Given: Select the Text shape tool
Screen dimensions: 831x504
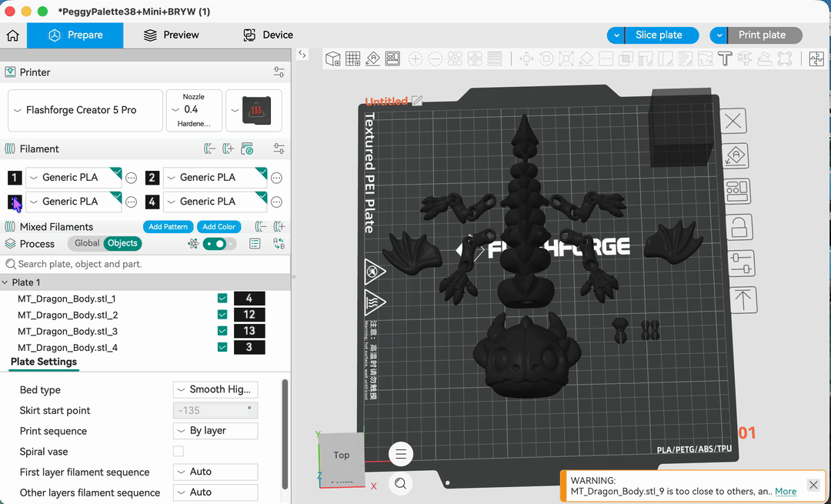Looking at the screenshot, I should pos(725,58).
